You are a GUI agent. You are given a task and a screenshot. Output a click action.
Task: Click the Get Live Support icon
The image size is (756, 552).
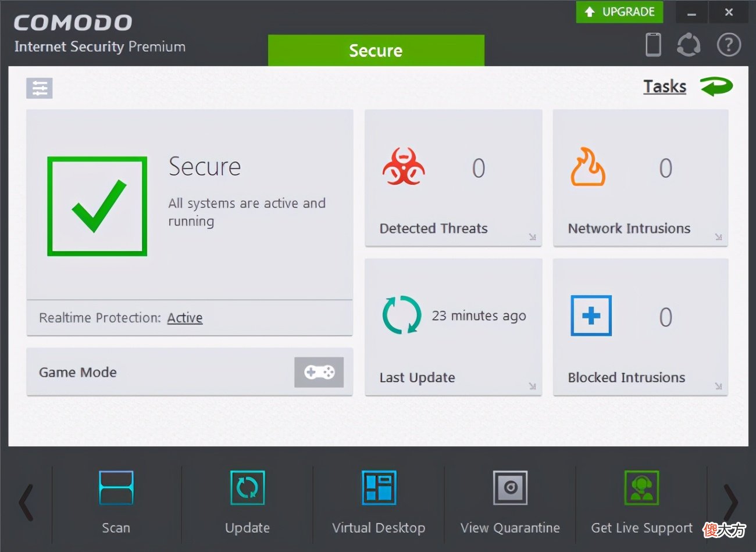click(641, 488)
